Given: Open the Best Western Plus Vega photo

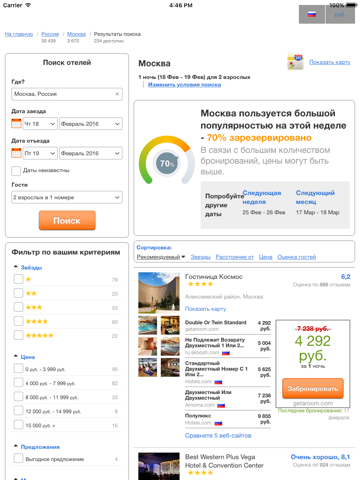Looking at the screenshot, I should [159, 466].
